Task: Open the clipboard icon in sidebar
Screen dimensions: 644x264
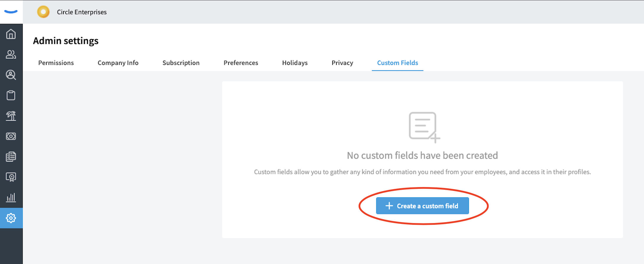Action: [11, 95]
